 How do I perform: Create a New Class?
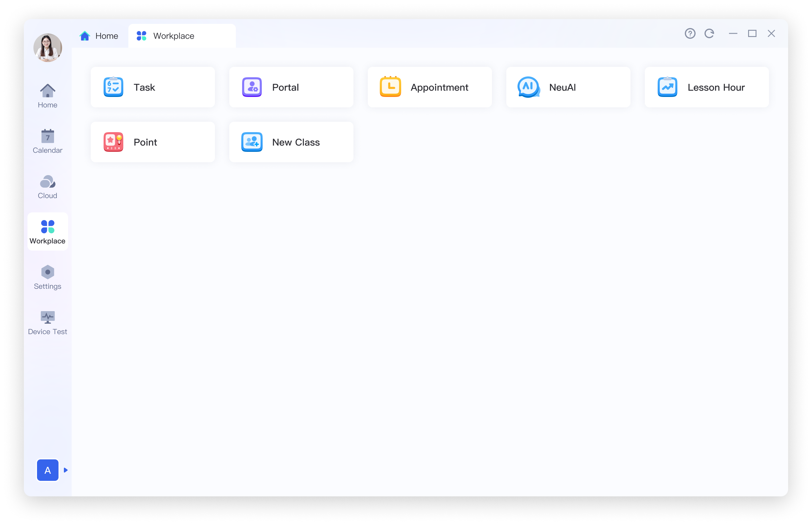291,142
